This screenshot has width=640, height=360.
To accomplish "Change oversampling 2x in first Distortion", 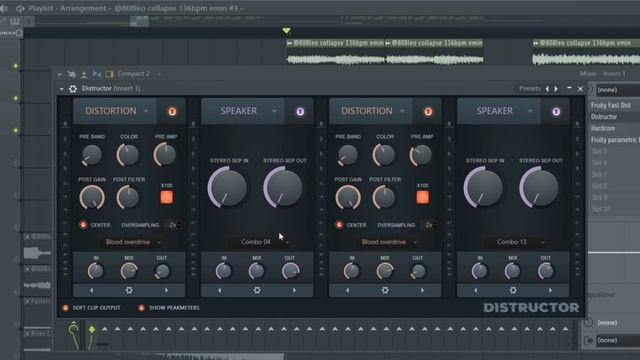I will 173,225.
